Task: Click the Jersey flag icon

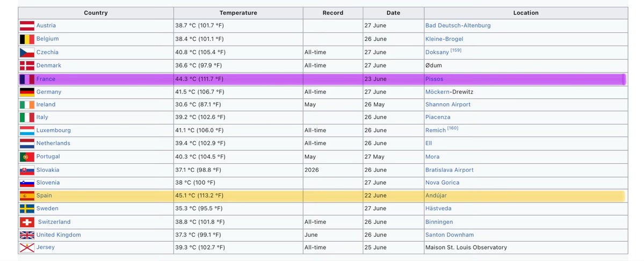Action: 27,248
